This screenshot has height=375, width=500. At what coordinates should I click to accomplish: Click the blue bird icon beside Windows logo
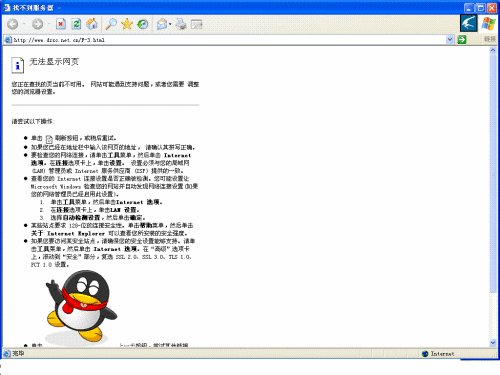(469, 23)
